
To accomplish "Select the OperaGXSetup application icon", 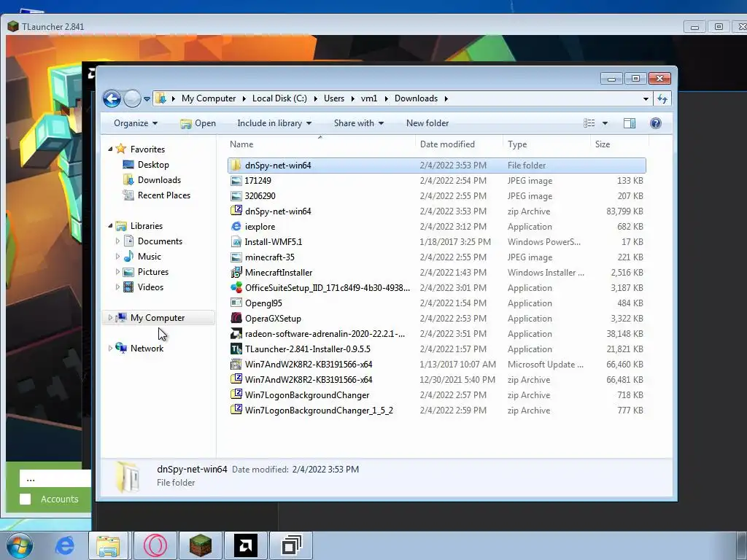I will pyautogui.click(x=236, y=318).
